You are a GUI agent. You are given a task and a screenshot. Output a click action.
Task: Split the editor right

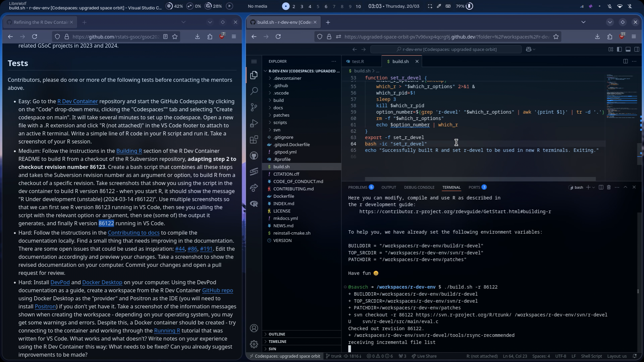625,61
